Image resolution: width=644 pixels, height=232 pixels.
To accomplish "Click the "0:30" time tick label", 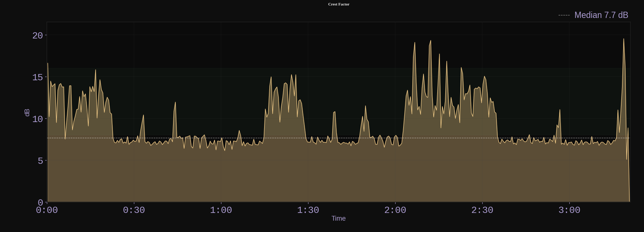I will coord(134,210).
